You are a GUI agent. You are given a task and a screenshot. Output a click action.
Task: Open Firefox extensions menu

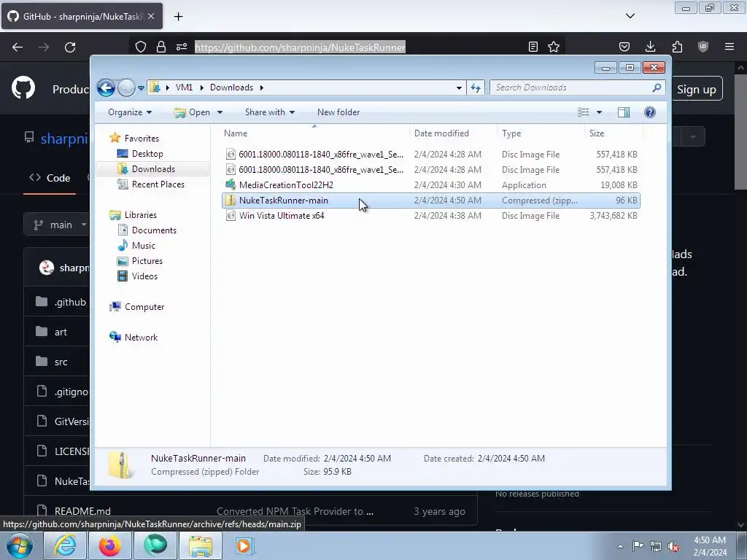click(x=677, y=47)
